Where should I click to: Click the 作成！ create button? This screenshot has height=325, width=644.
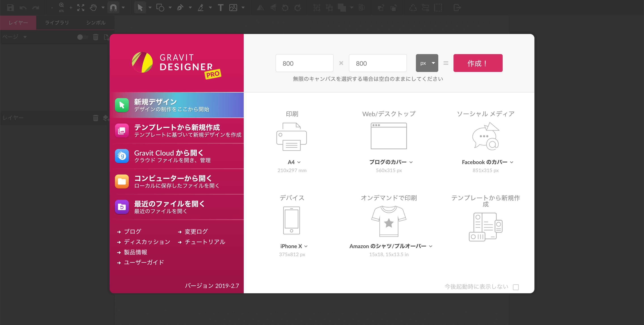pyautogui.click(x=478, y=63)
